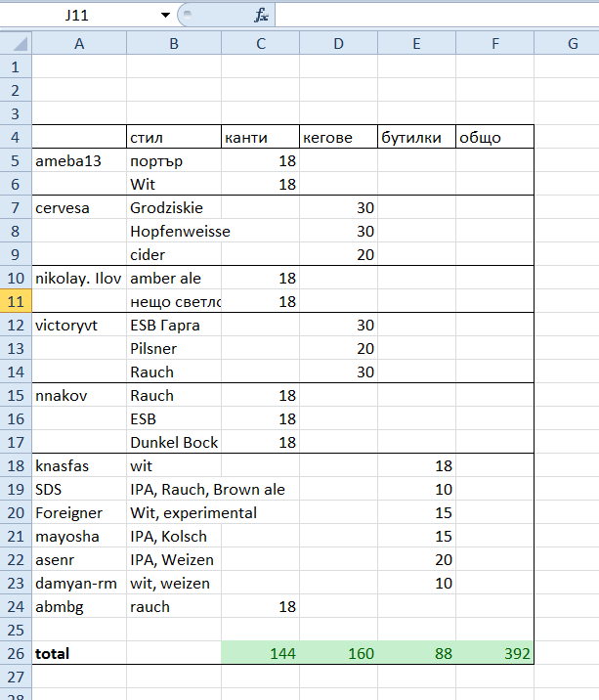Viewport: 599px width, 700px height.
Task: Select the green cell showing 392
Action: point(494,653)
